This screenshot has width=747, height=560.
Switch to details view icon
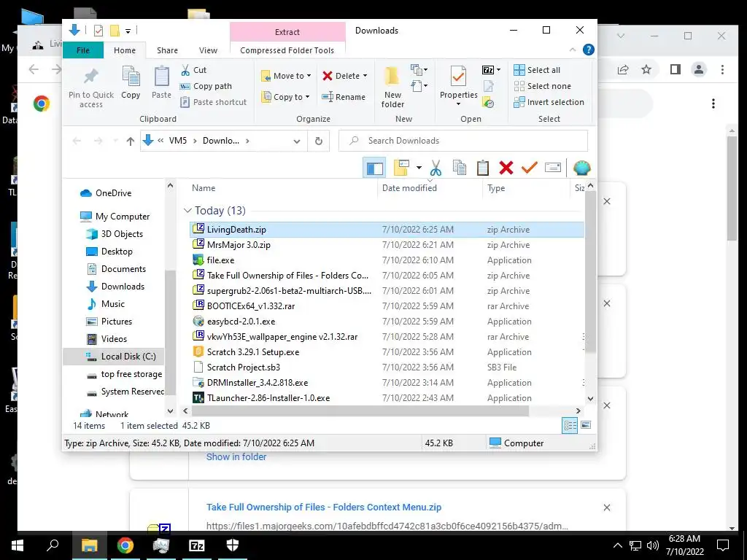(x=570, y=425)
